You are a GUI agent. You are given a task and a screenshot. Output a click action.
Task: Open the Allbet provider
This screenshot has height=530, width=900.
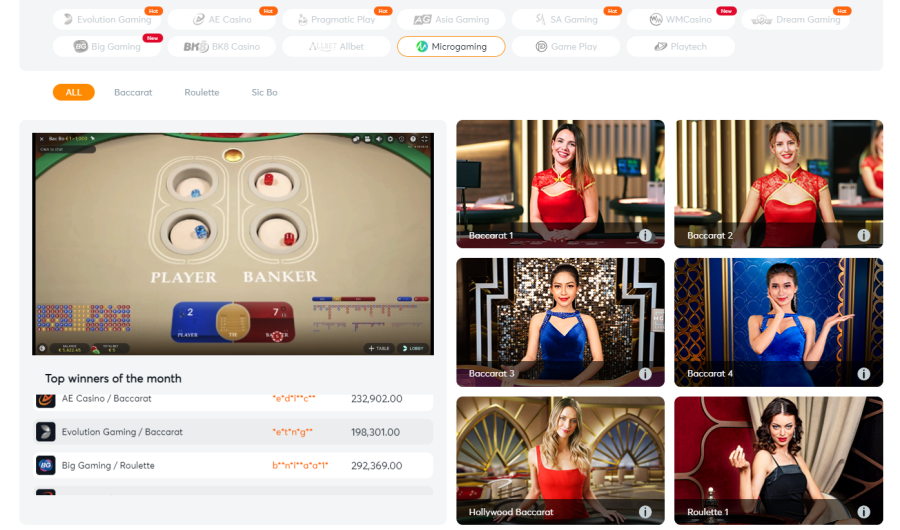pyautogui.click(x=336, y=47)
